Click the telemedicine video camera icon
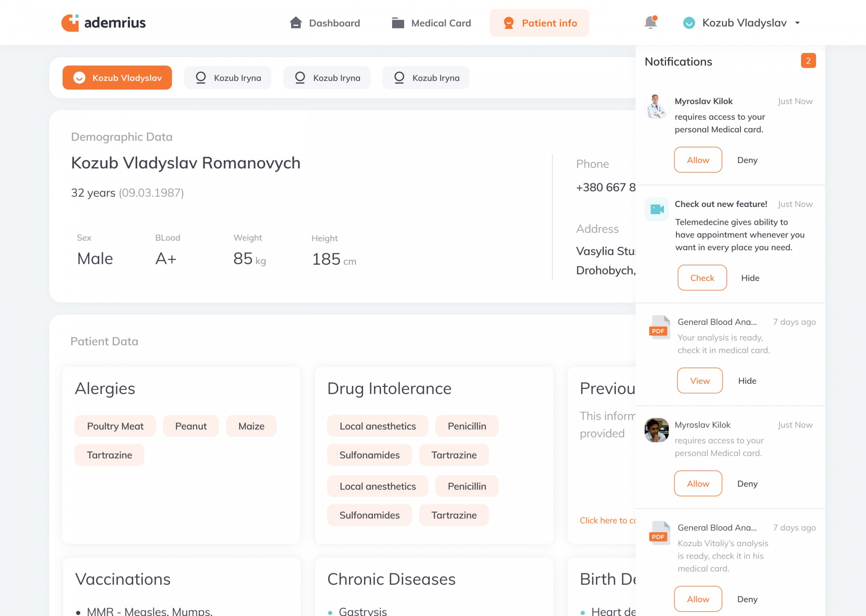 pyautogui.click(x=657, y=209)
